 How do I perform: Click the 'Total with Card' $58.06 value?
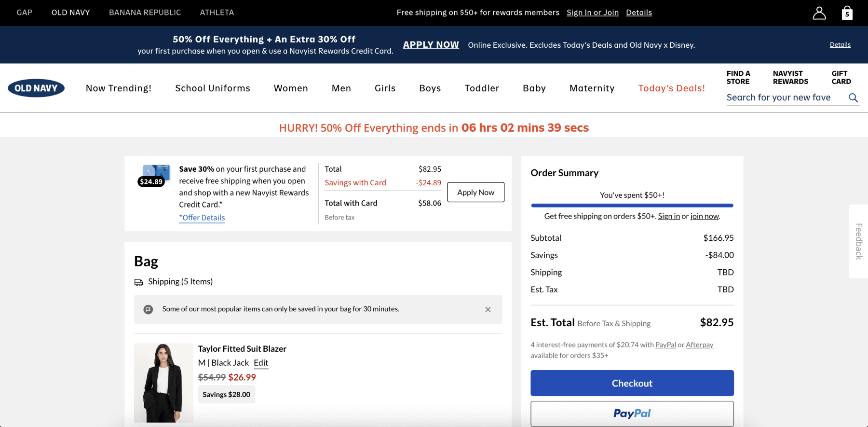point(430,204)
